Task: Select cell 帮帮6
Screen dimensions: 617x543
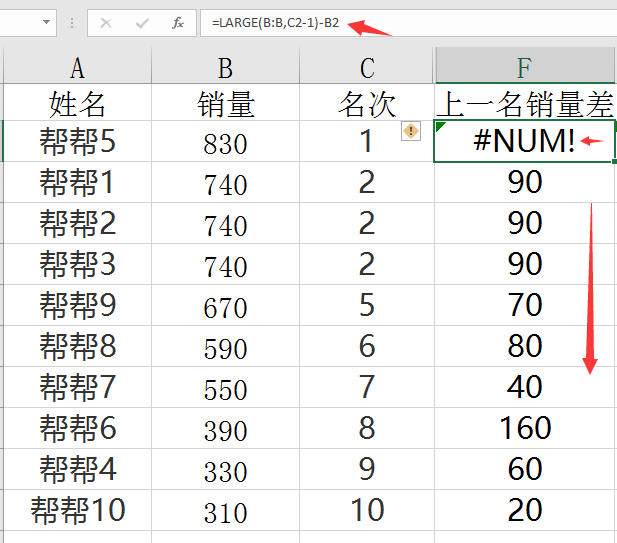Action: click(78, 428)
